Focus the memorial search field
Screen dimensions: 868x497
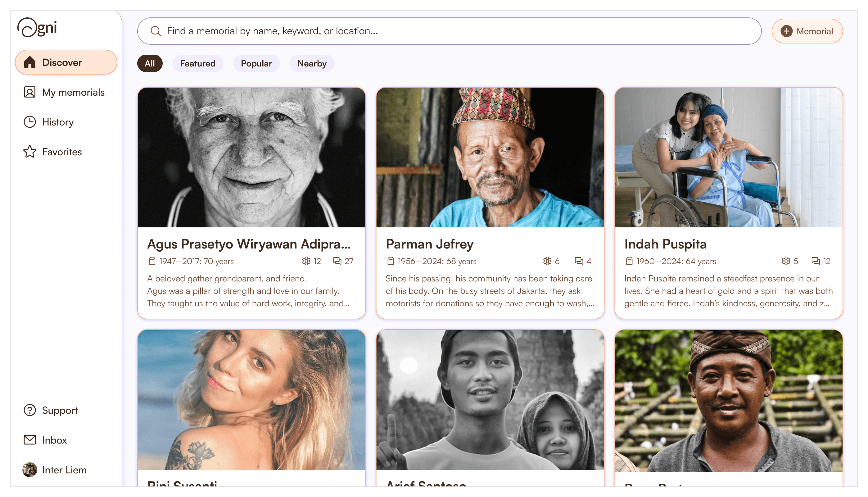click(x=457, y=31)
